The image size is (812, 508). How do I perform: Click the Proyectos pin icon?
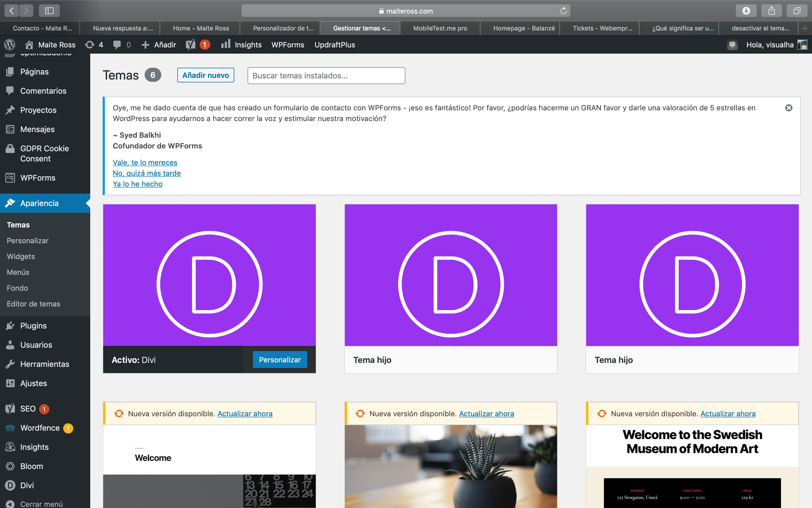click(10, 110)
